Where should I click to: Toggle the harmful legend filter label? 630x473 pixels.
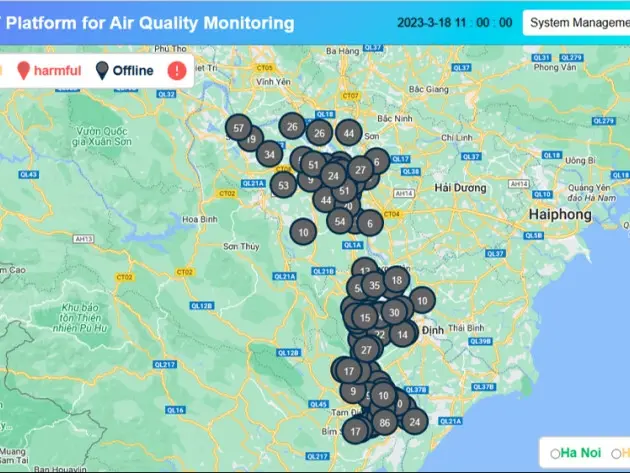[56, 70]
